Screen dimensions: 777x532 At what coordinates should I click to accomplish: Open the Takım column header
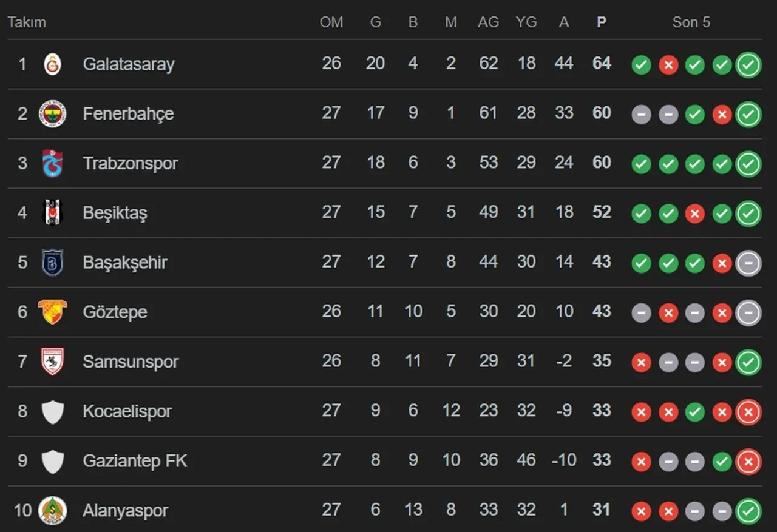tap(27, 22)
